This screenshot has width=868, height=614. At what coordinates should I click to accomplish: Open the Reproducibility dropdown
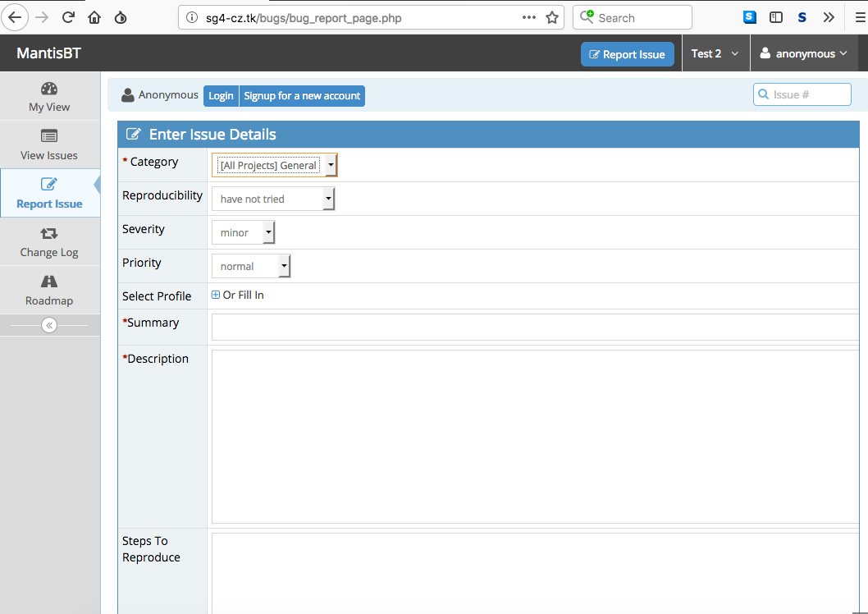[x=272, y=199]
